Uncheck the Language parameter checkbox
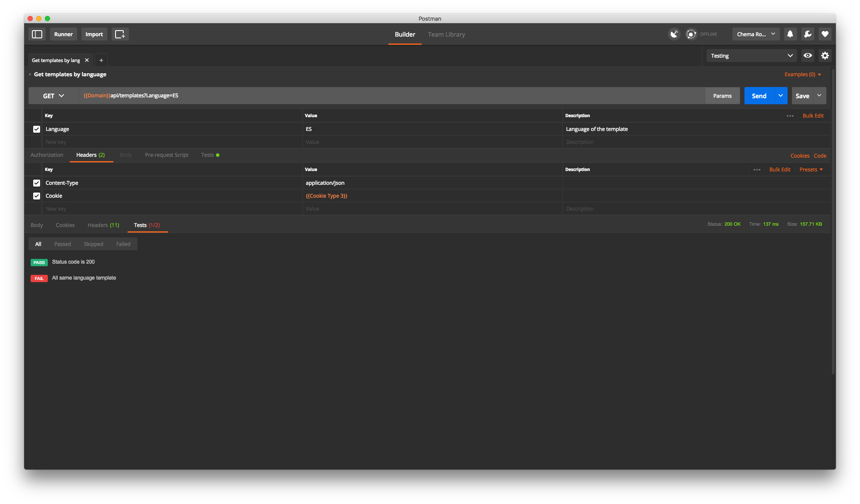The width and height of the screenshot is (860, 504). 37,129
